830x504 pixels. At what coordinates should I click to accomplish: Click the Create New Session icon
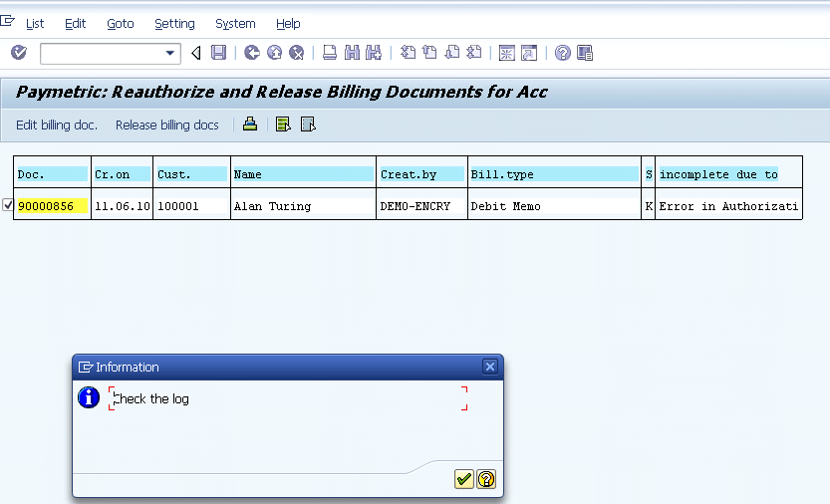point(506,53)
